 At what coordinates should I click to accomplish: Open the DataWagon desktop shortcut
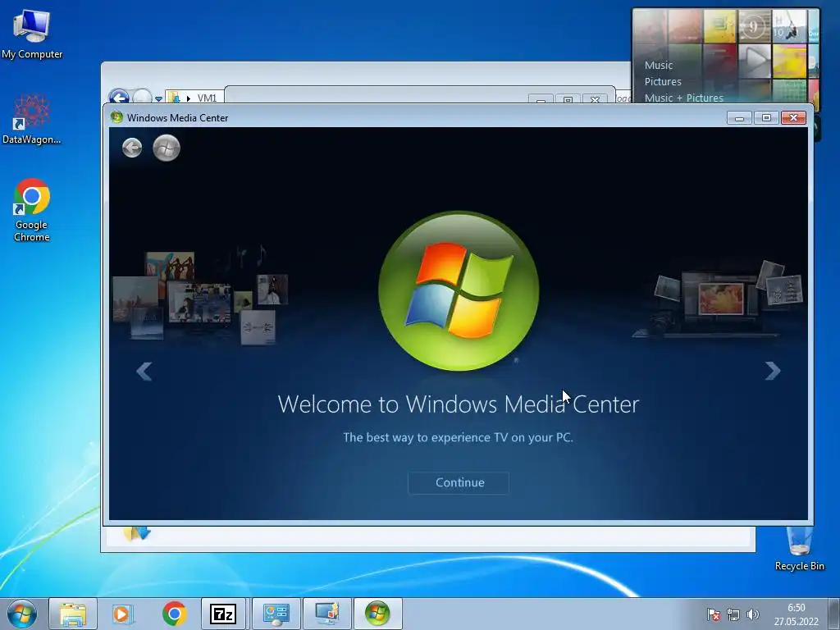(x=32, y=120)
